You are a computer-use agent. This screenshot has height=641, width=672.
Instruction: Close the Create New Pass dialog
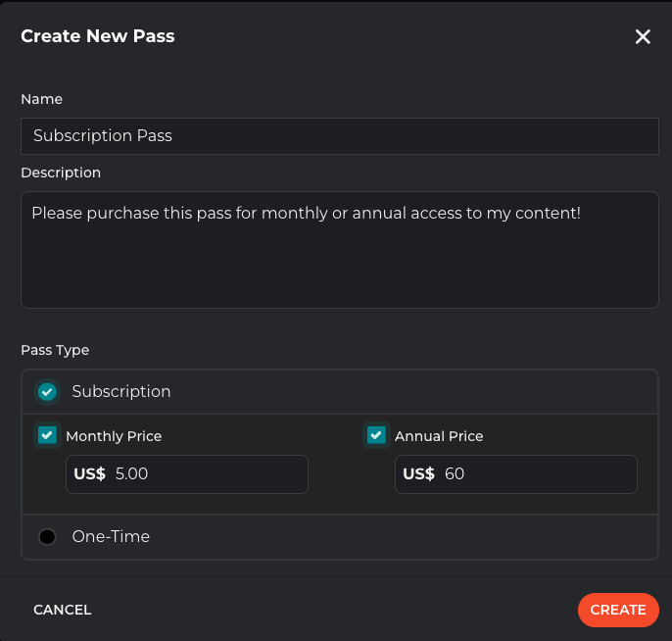click(643, 37)
